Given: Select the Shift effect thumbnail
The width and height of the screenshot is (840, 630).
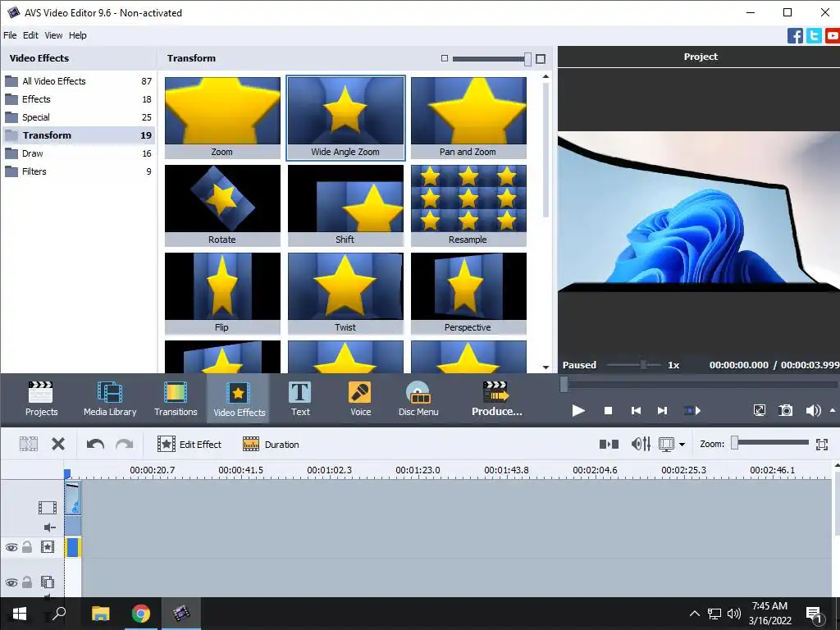Looking at the screenshot, I should click(345, 205).
